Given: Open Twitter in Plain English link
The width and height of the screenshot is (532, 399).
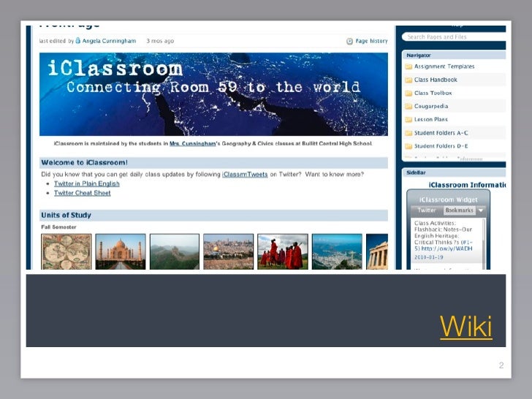Looking at the screenshot, I should 86,183.
